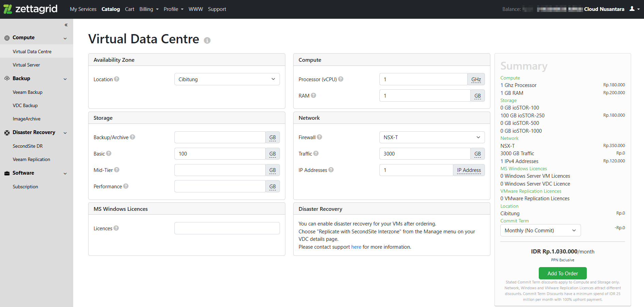Show help for Basic storage
The image size is (644, 307).
(109, 153)
